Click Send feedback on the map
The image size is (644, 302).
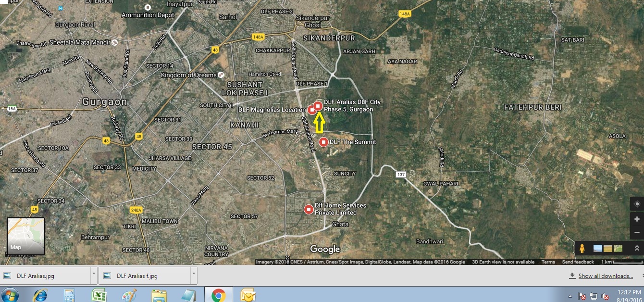coord(578,262)
